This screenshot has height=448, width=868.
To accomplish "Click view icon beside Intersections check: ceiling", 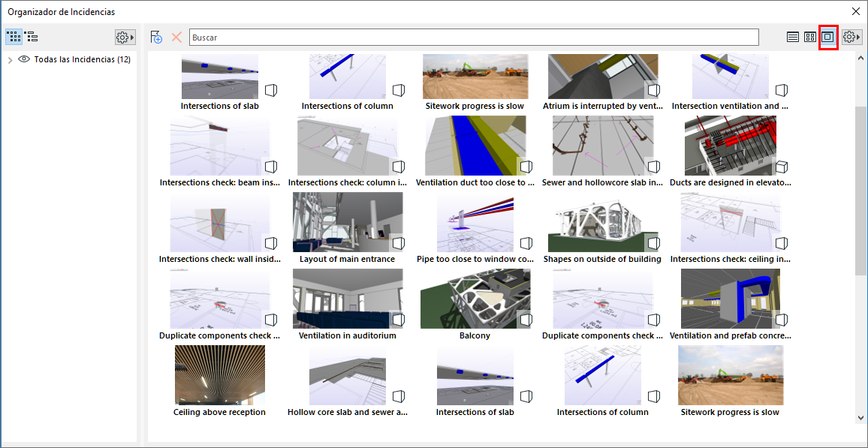I will 782,243.
